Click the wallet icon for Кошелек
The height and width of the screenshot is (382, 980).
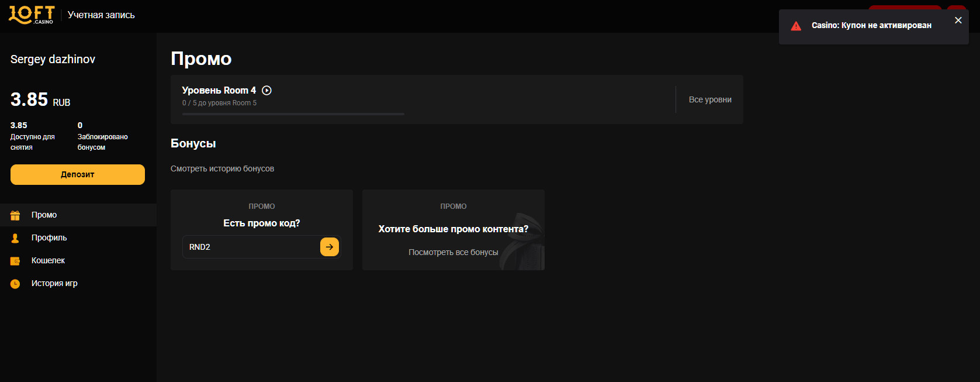(x=15, y=261)
